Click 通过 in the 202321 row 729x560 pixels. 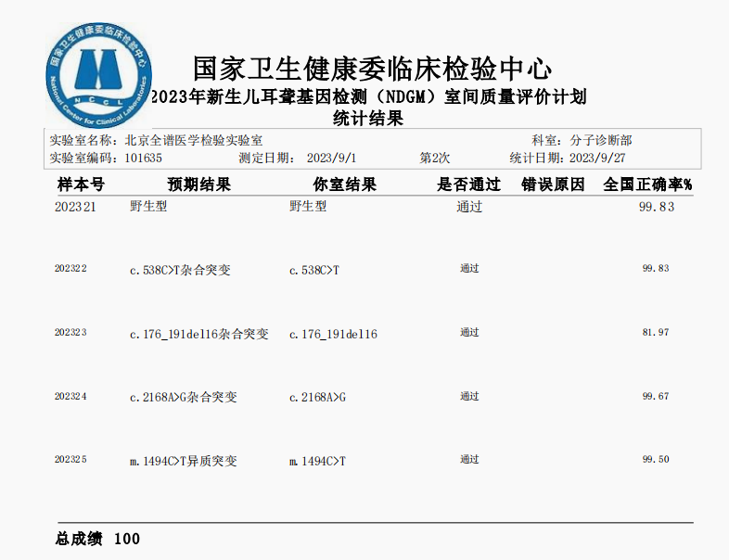[469, 207]
